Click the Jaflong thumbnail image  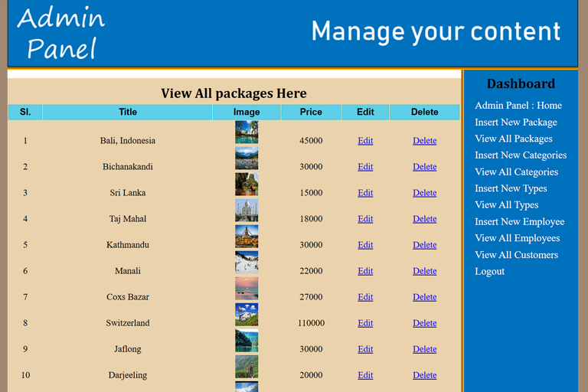pos(247,341)
